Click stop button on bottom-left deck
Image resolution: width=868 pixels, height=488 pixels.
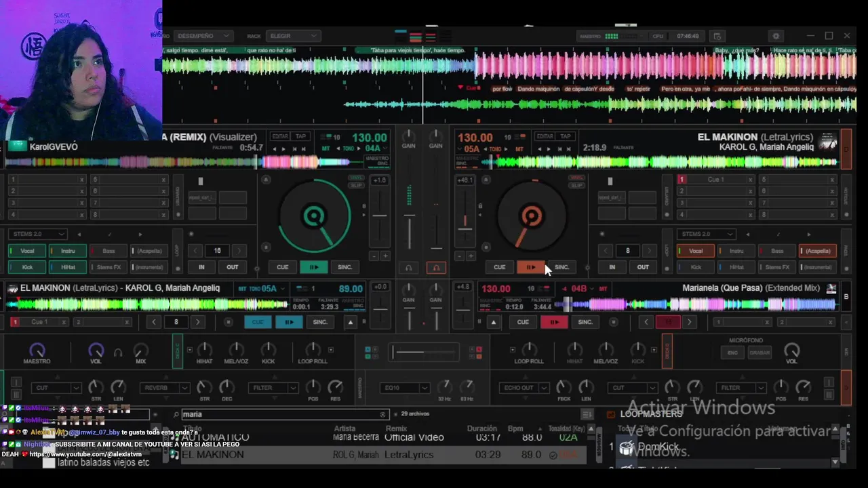point(228,322)
